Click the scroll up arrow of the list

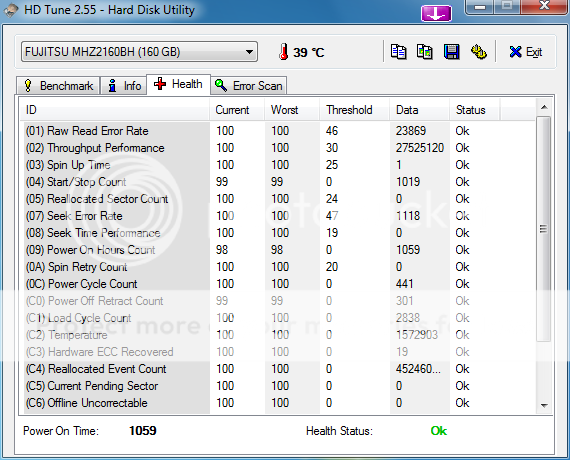tap(544, 107)
